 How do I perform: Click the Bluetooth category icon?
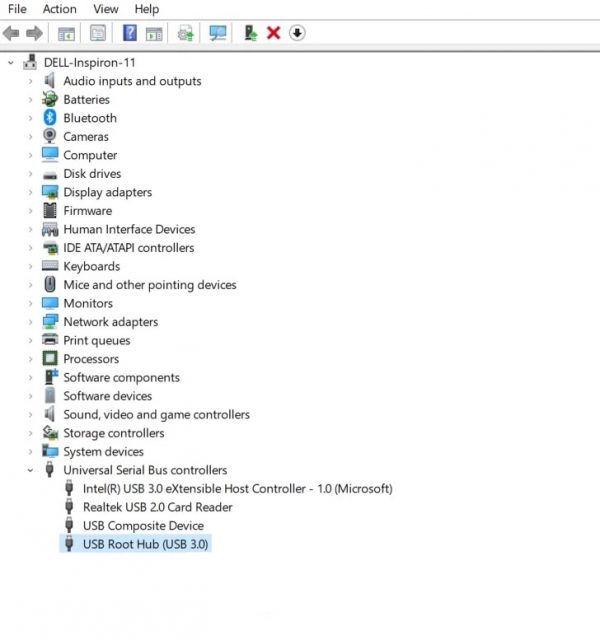(x=50, y=118)
